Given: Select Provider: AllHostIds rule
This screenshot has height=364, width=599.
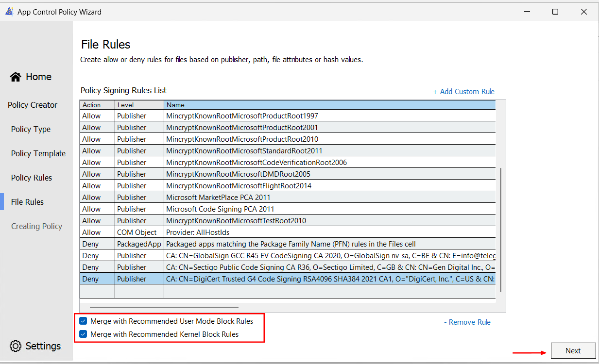Looking at the screenshot, I should 288,232.
